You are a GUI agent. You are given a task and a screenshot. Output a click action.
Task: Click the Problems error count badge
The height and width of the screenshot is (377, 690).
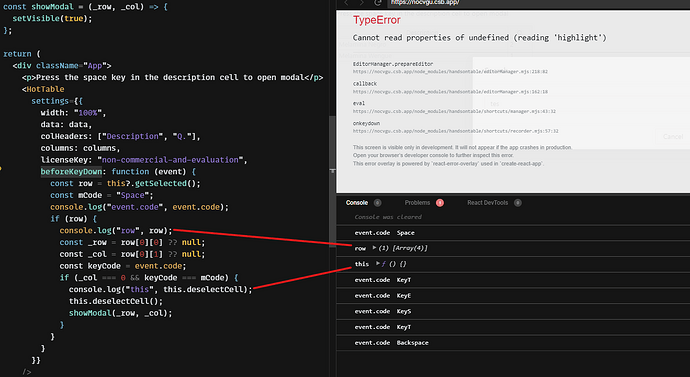point(440,203)
